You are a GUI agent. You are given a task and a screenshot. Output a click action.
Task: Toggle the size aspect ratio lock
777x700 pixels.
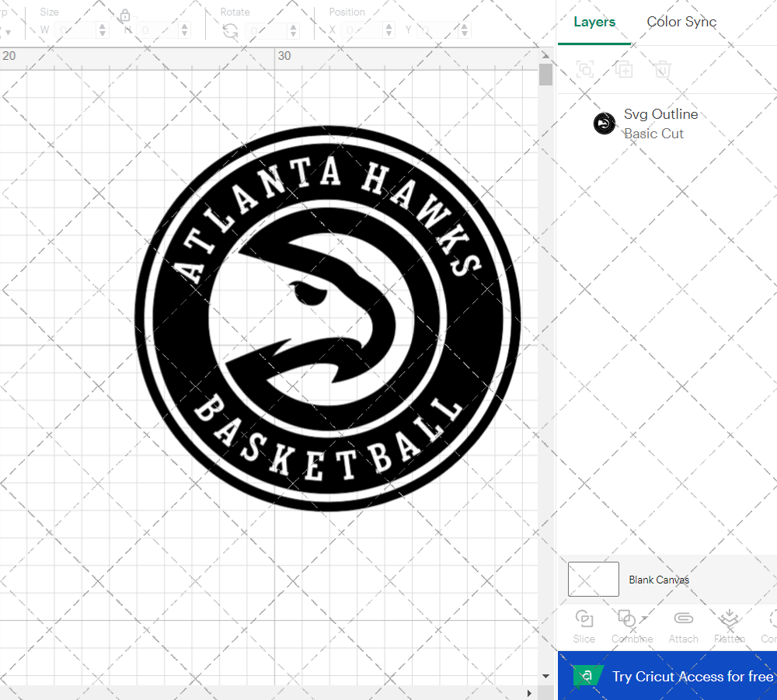125,16
